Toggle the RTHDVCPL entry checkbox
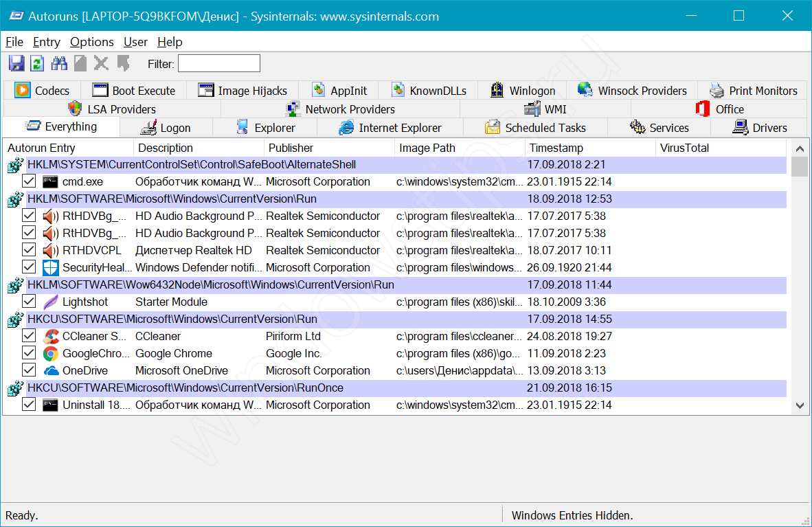This screenshot has width=812, height=527. (x=29, y=251)
